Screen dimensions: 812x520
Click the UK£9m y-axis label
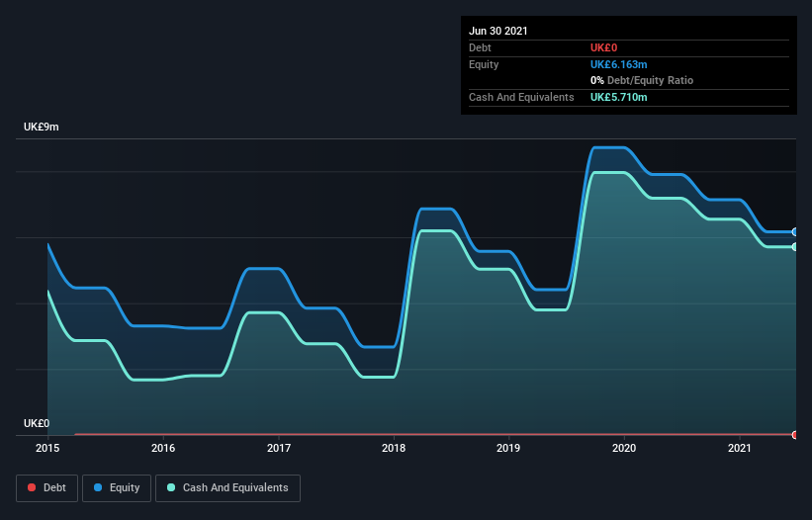point(42,127)
